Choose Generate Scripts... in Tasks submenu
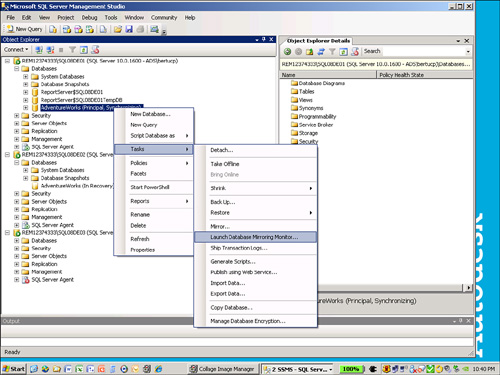Image resolution: width=500 pixels, height=375 pixels. click(255, 262)
